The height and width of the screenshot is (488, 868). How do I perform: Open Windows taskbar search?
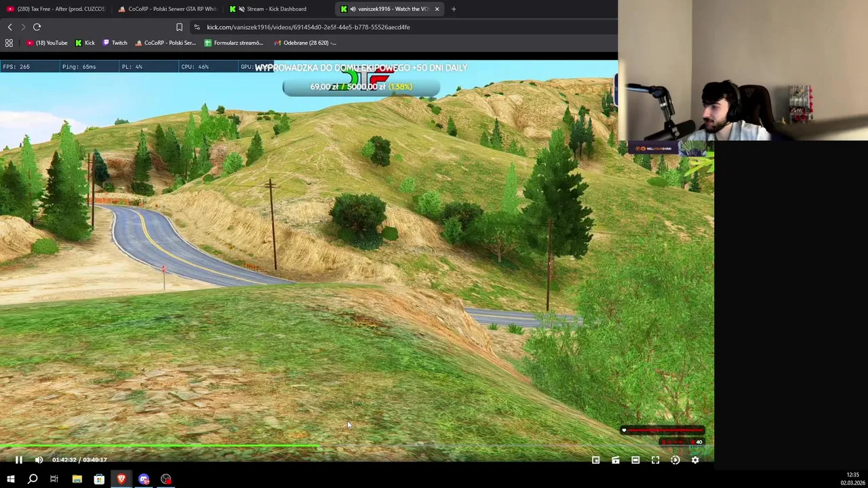(x=33, y=479)
